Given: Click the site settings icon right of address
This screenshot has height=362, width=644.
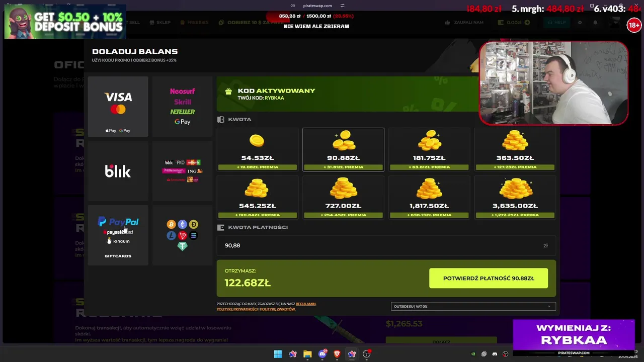Looking at the screenshot, I should tap(342, 6).
